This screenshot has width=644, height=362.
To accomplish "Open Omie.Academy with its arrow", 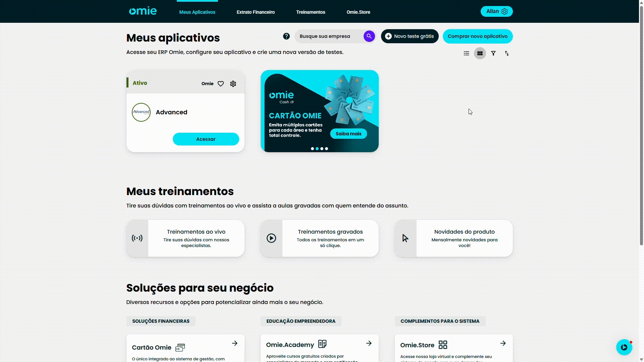I will click(369, 343).
